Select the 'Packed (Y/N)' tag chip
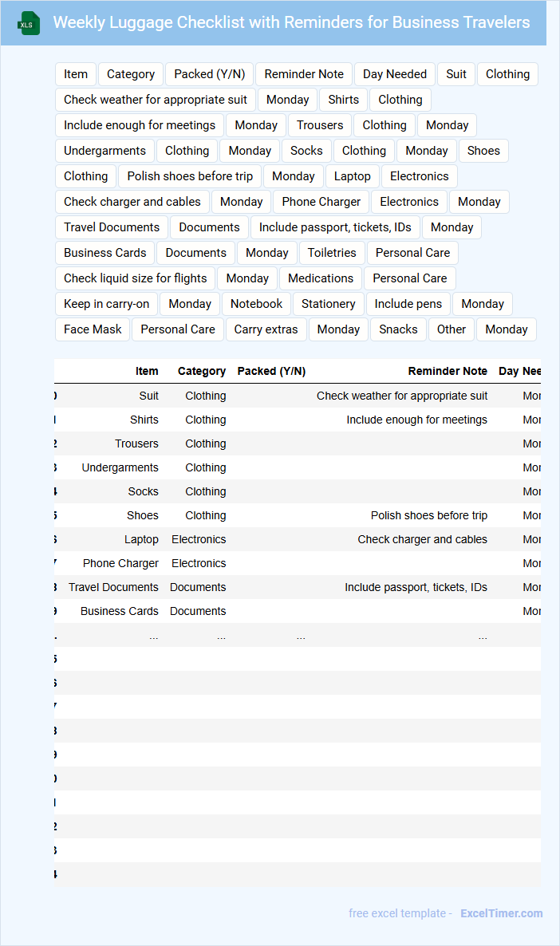This screenshot has width=560, height=946. coord(209,74)
